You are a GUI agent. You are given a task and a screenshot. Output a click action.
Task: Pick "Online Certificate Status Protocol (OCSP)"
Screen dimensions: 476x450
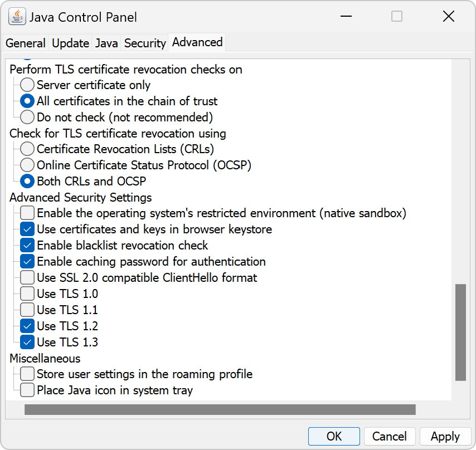(27, 165)
